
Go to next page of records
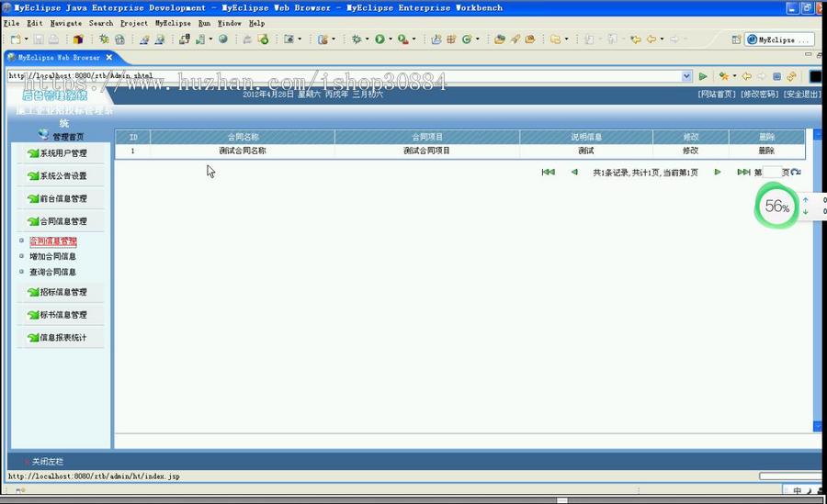718,172
